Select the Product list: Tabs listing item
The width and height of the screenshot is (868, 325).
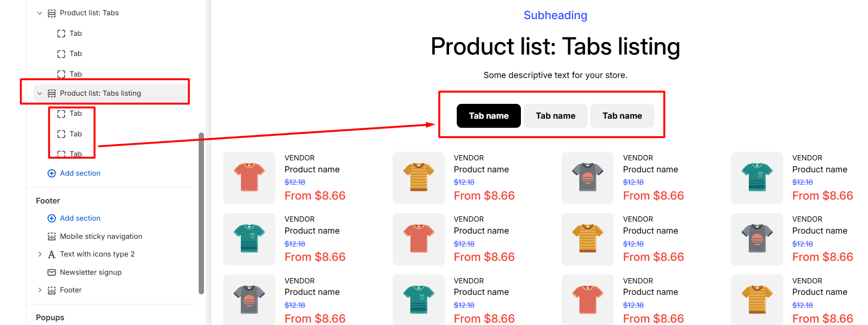coord(101,93)
